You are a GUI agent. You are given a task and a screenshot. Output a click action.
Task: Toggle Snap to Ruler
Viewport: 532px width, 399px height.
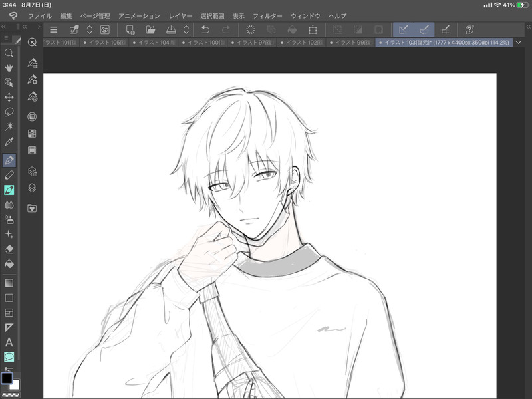coord(404,30)
